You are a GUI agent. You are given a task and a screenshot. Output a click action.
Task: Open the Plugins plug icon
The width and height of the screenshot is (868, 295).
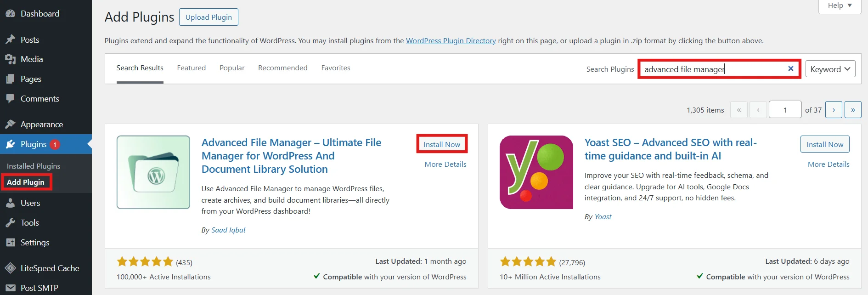click(11, 144)
